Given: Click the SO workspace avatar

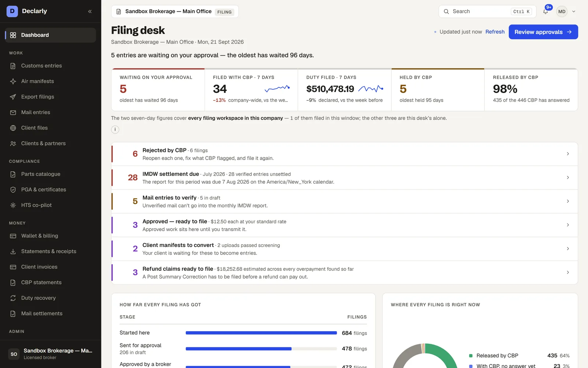Looking at the screenshot, I should coord(14,354).
